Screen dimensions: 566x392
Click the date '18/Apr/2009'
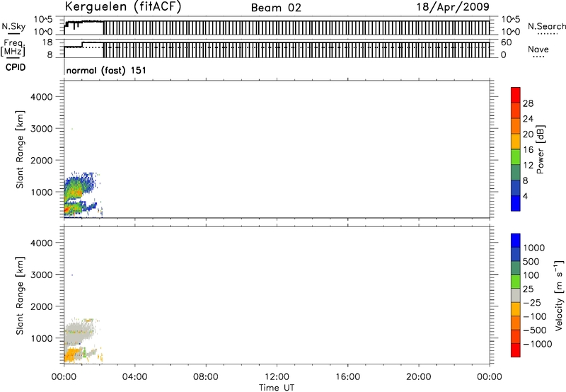pyautogui.click(x=453, y=7)
